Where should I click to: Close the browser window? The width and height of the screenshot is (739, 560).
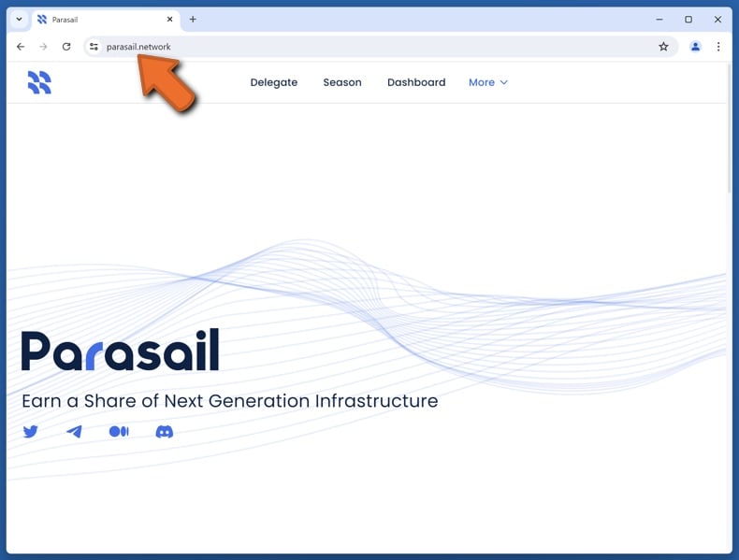717,20
